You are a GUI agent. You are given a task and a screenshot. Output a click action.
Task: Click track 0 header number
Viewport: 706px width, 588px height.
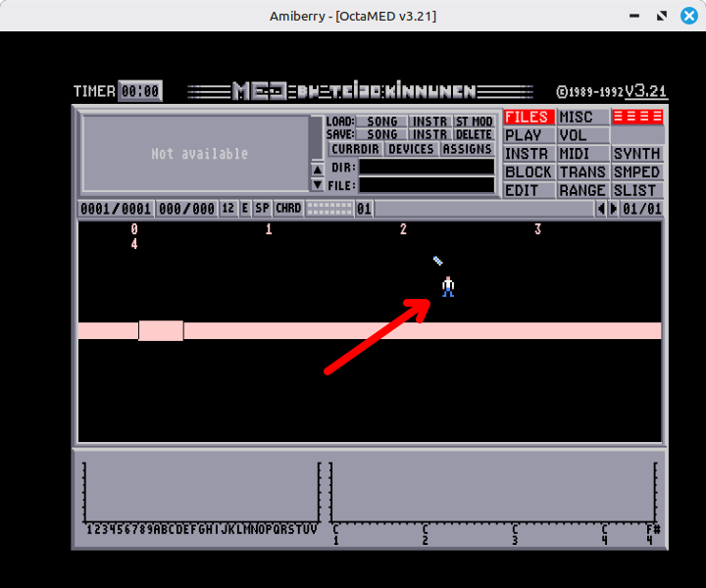(134, 229)
